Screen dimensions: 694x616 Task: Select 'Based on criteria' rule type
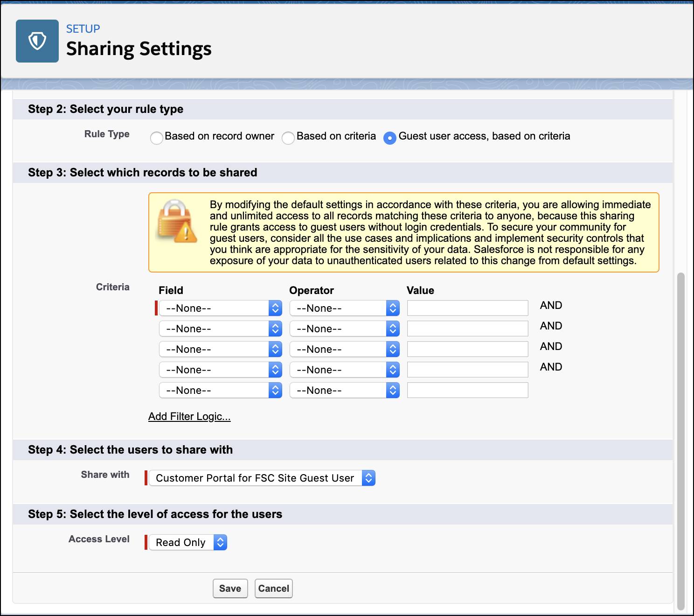click(x=288, y=138)
